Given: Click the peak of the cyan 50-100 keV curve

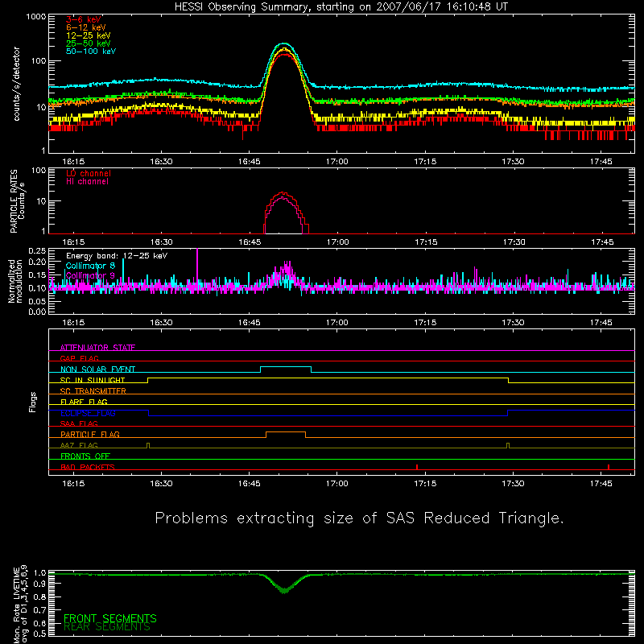Looking at the screenshot, I should pyautogui.click(x=284, y=43).
